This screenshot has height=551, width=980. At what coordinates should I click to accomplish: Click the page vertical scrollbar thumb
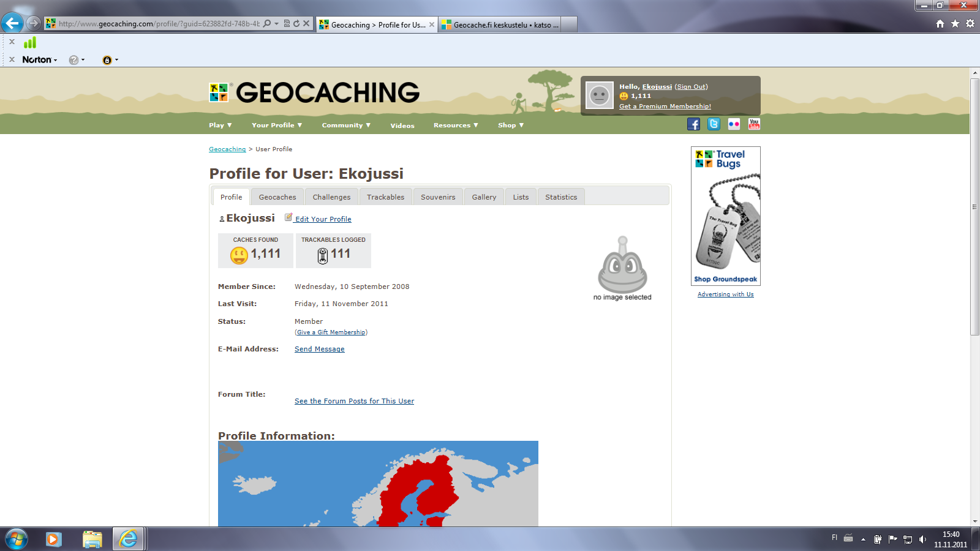click(x=974, y=206)
